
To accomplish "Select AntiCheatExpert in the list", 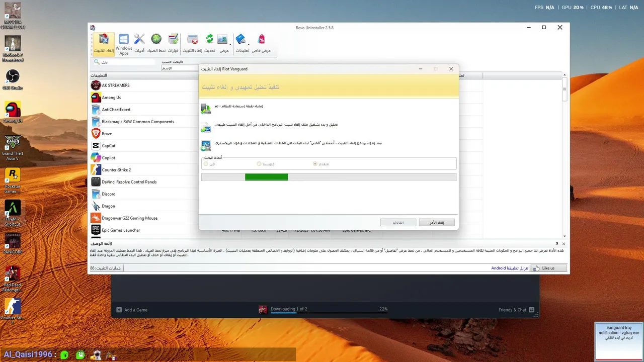I will pos(144,110).
